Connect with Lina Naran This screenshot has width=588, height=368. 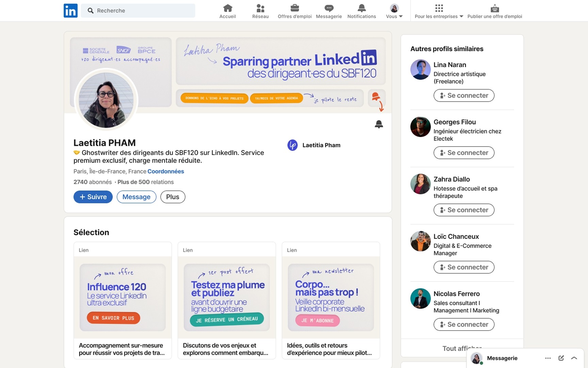point(464,95)
